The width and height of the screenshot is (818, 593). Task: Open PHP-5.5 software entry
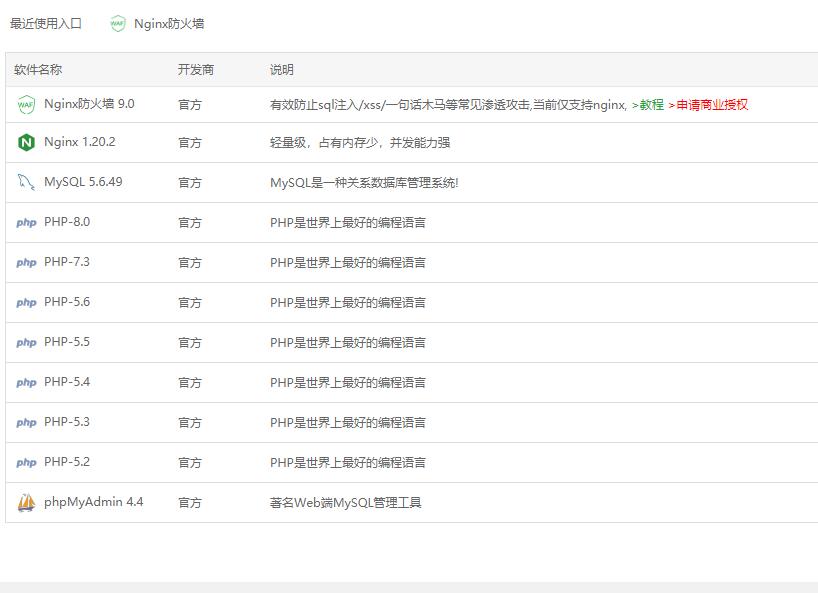[67, 342]
